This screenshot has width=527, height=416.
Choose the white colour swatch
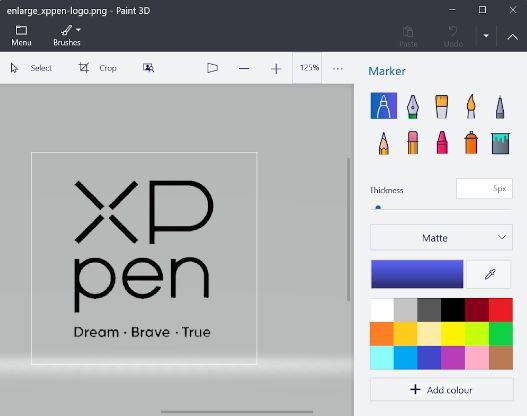point(382,310)
